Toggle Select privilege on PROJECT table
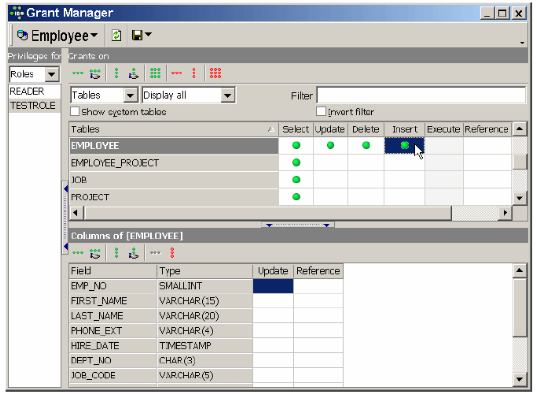537x394 pixels. (296, 197)
